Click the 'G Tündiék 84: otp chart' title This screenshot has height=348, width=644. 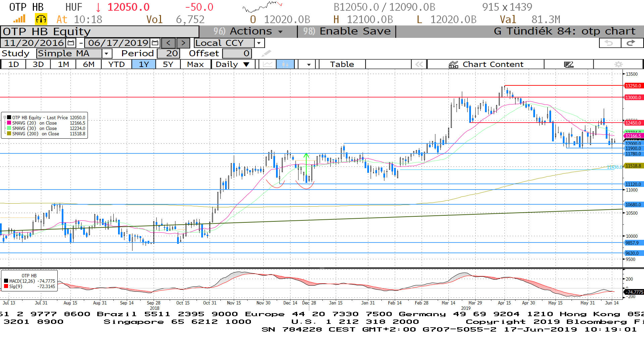(x=565, y=31)
